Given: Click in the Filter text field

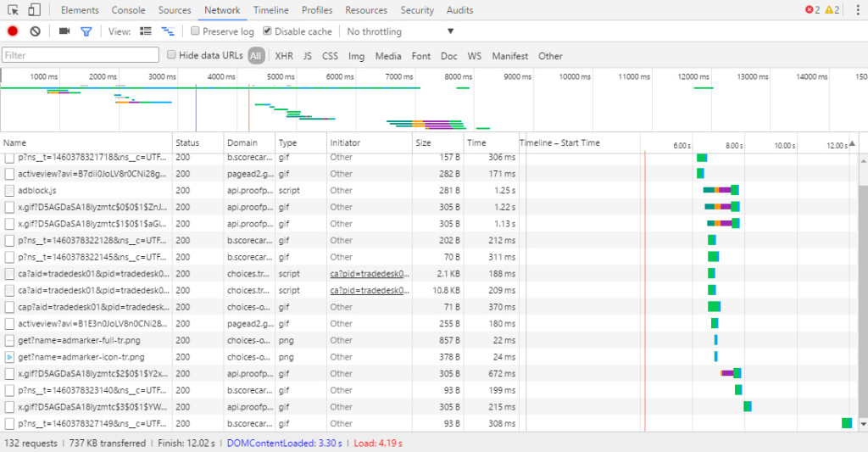Looking at the screenshot, I should coord(81,56).
